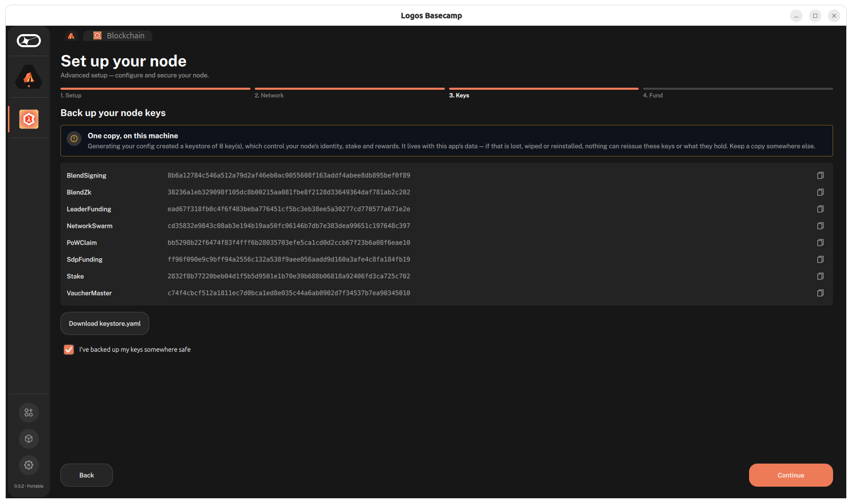Viewport: 852px width, 504px height.
Task: Select step 3. Keys label
Action: tap(459, 96)
